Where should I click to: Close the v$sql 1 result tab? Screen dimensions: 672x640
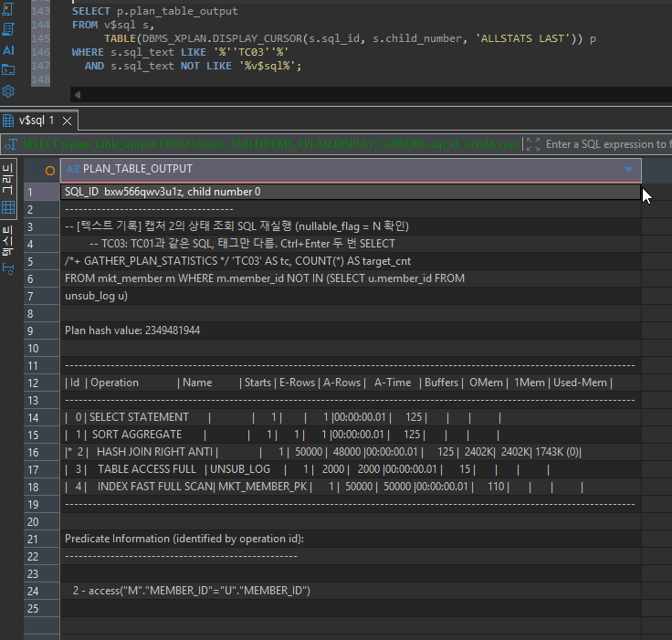pos(67,121)
